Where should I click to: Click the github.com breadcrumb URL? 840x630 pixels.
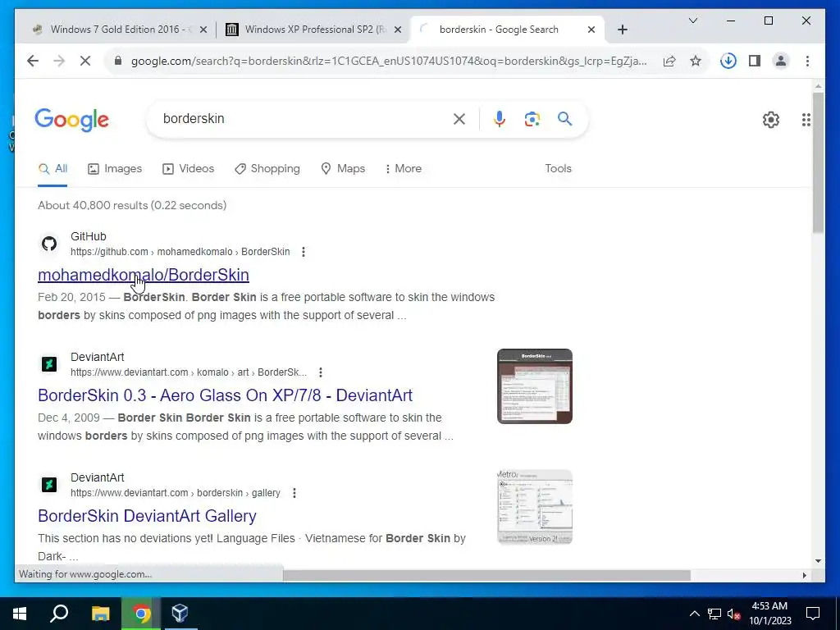[x=180, y=252]
